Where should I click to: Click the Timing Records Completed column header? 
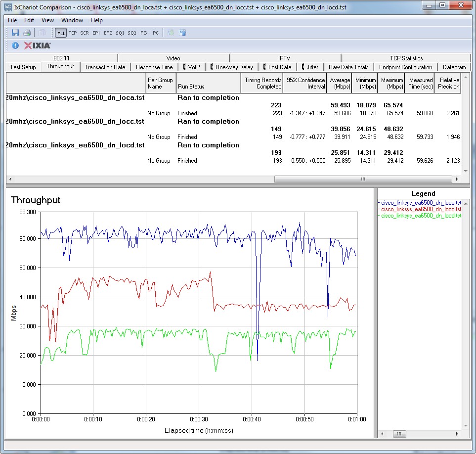pyautogui.click(x=262, y=83)
